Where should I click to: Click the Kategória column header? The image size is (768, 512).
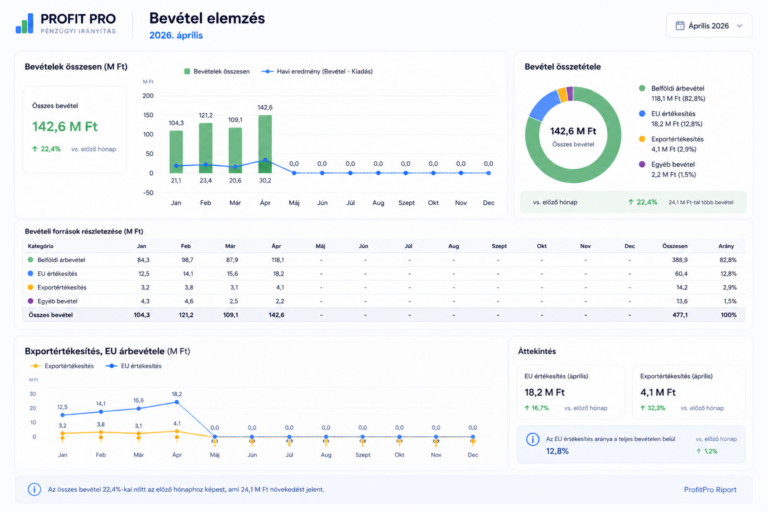pyautogui.click(x=41, y=246)
